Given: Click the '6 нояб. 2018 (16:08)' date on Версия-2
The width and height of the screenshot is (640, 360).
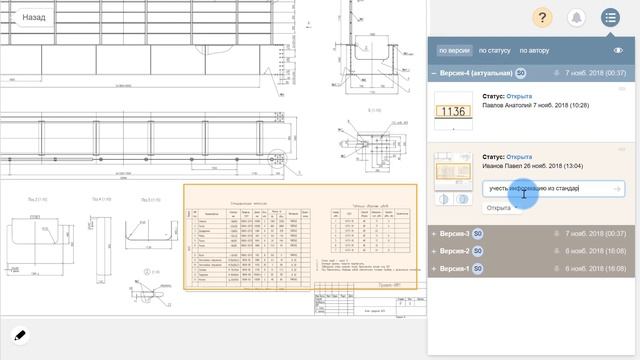Looking at the screenshot, I should click(x=596, y=251).
